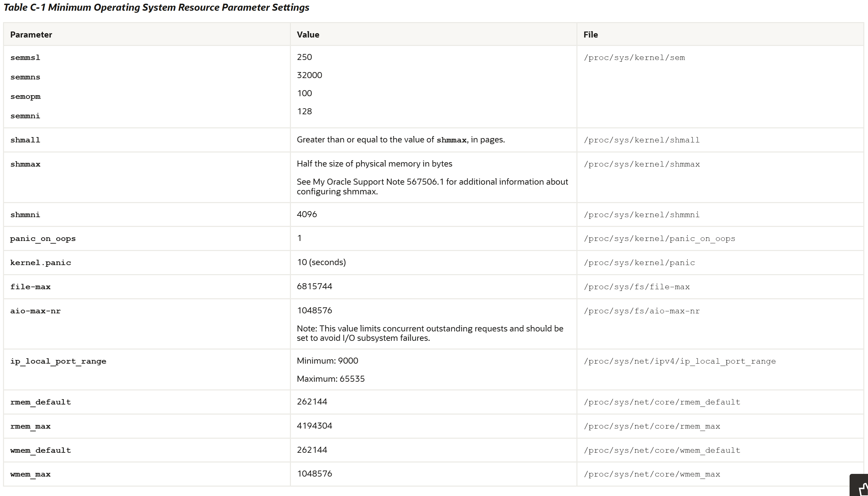Click the File column header
The width and height of the screenshot is (868, 496).
(591, 35)
